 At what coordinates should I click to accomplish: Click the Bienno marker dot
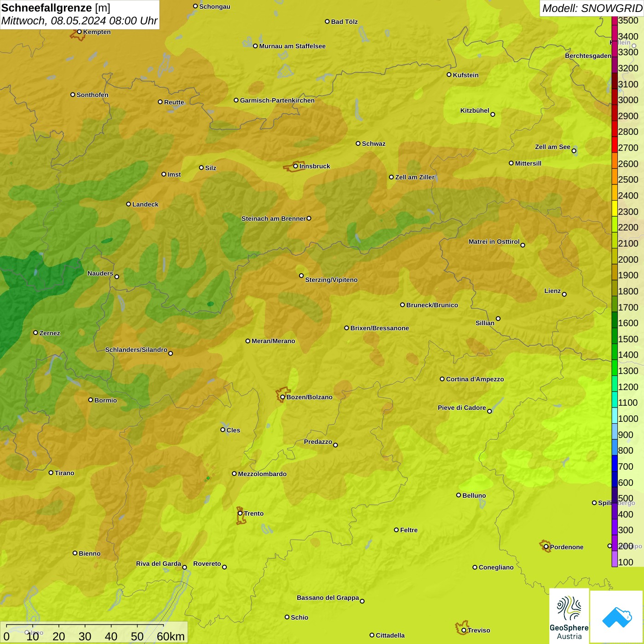[x=75, y=553]
